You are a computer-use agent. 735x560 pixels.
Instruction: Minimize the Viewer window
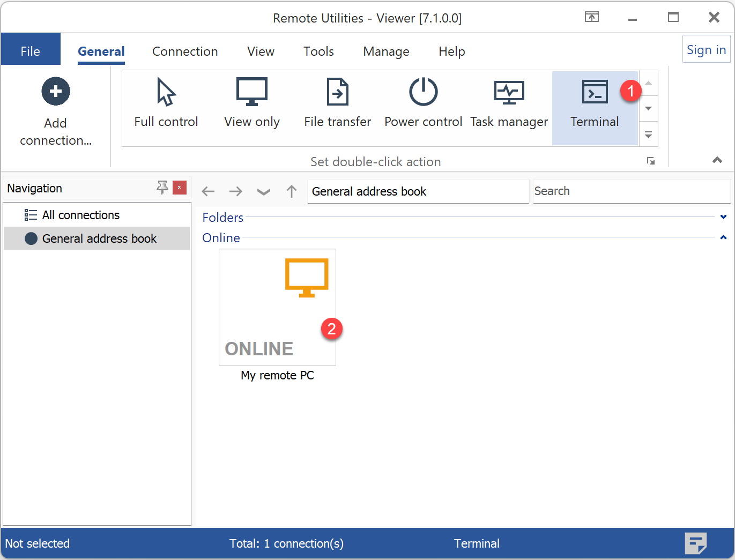pos(633,19)
